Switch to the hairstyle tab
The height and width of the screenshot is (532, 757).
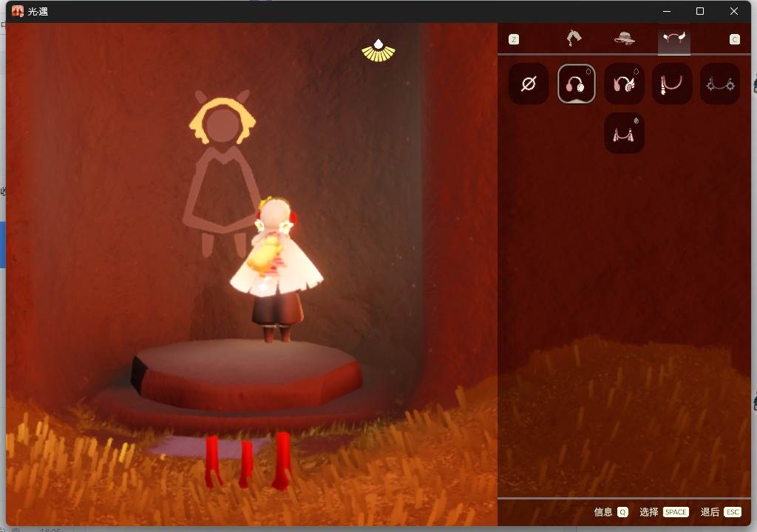tap(574, 38)
